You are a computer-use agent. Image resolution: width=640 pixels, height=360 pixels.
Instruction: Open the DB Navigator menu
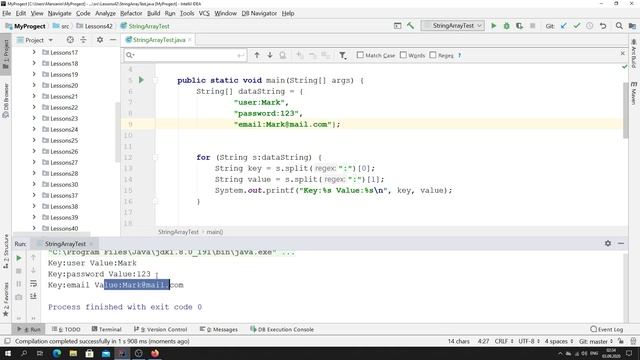click(259, 13)
